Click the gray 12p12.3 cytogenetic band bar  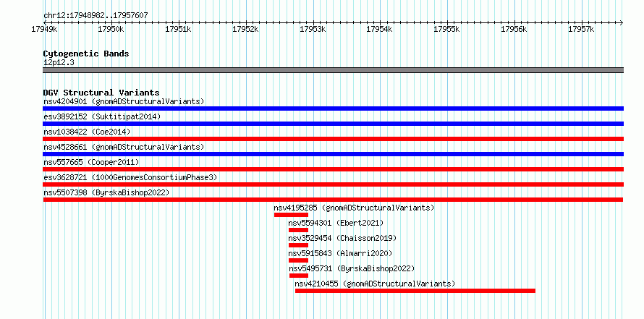coord(333,70)
